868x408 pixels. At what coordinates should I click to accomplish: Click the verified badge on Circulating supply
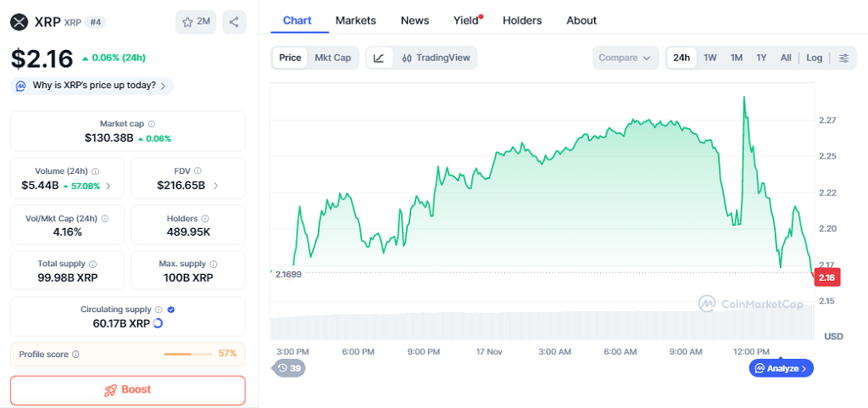point(171,310)
